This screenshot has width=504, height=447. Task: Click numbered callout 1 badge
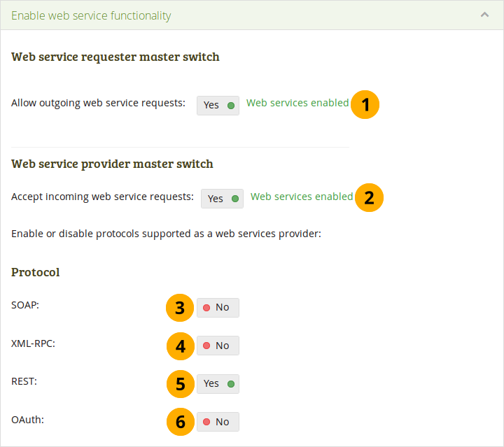(x=365, y=105)
